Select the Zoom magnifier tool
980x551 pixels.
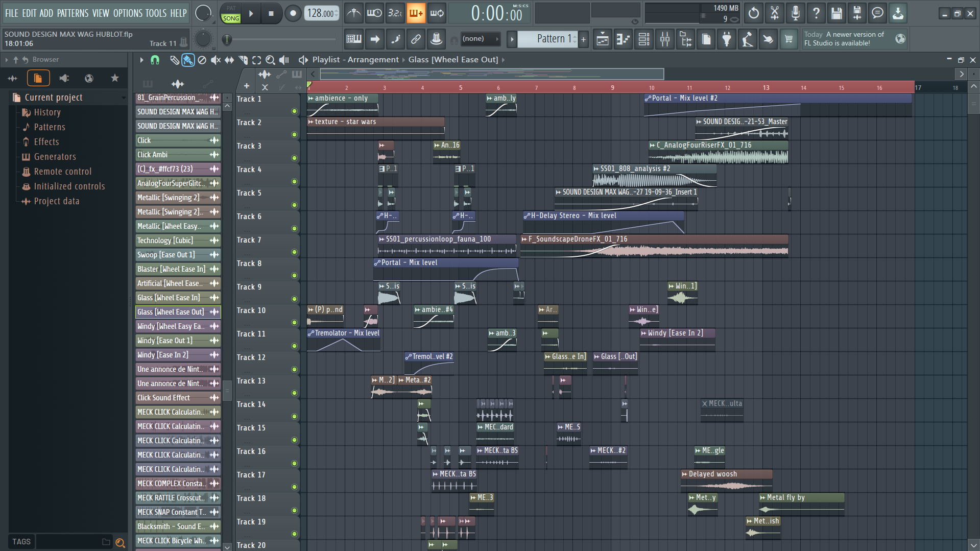pyautogui.click(x=271, y=60)
